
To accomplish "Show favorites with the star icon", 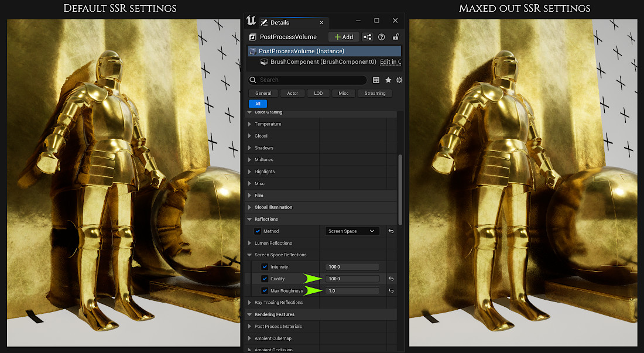I will coord(388,80).
